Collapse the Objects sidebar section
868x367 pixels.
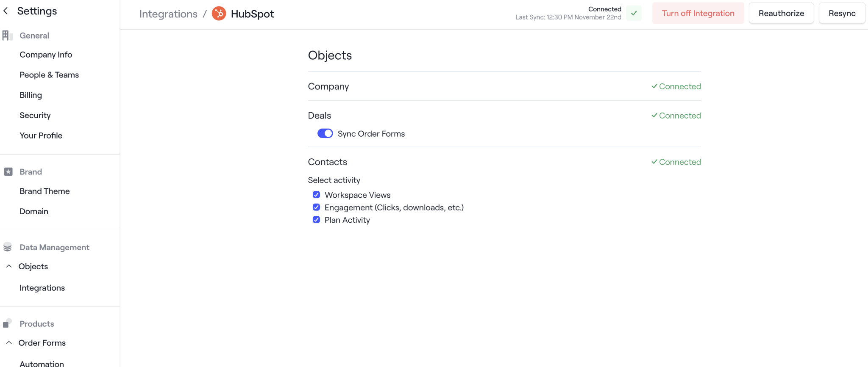[x=9, y=266]
